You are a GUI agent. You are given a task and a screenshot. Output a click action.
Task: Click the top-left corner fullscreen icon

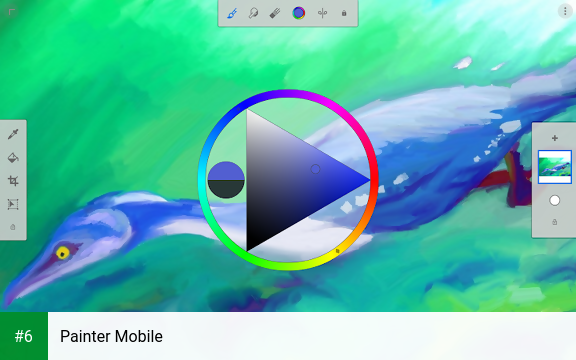12,12
